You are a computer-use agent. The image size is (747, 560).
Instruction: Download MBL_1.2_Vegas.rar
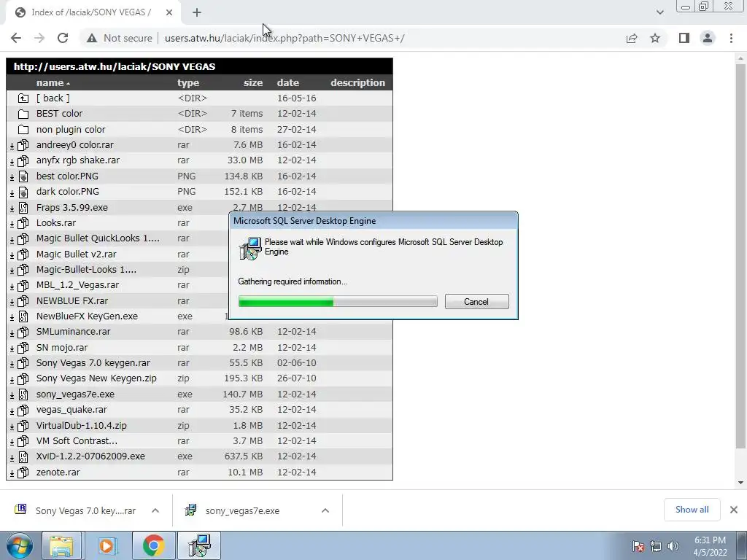(x=77, y=285)
